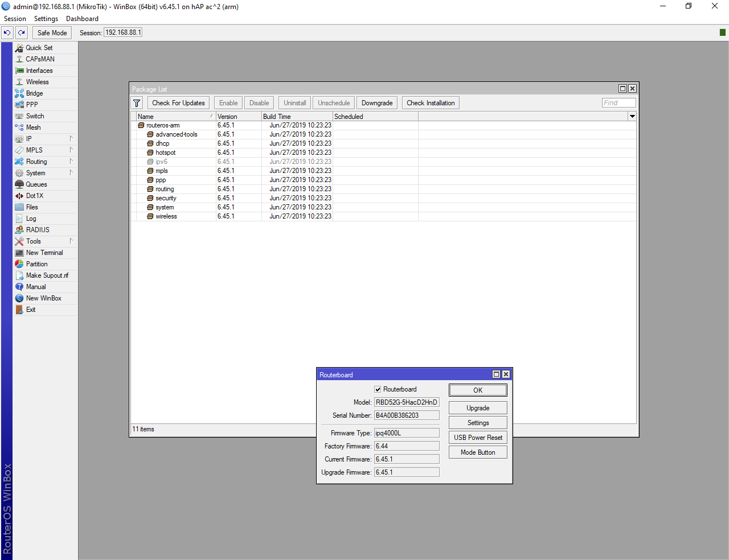Expand the IP submenu

tap(71, 139)
